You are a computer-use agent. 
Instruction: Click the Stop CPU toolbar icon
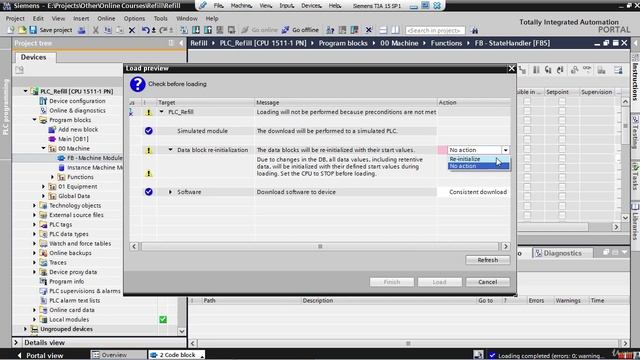(x=354, y=30)
